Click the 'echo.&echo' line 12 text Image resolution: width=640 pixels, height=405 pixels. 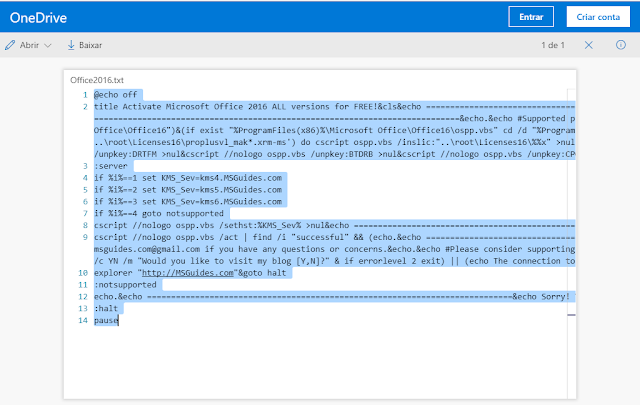[x=334, y=296]
